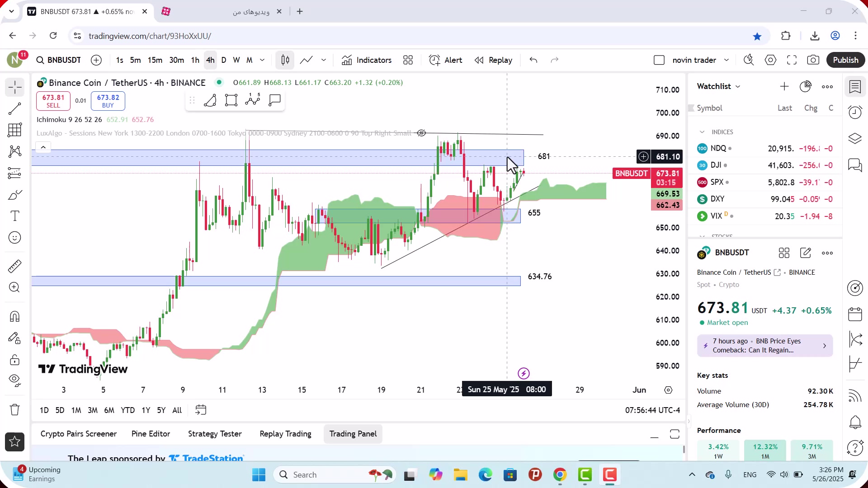Take a chart snapshot with camera
The image size is (868, 488).
tap(813, 60)
